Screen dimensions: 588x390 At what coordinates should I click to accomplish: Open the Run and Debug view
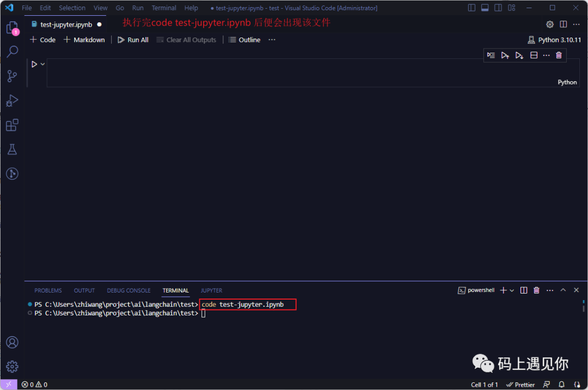tap(13, 101)
